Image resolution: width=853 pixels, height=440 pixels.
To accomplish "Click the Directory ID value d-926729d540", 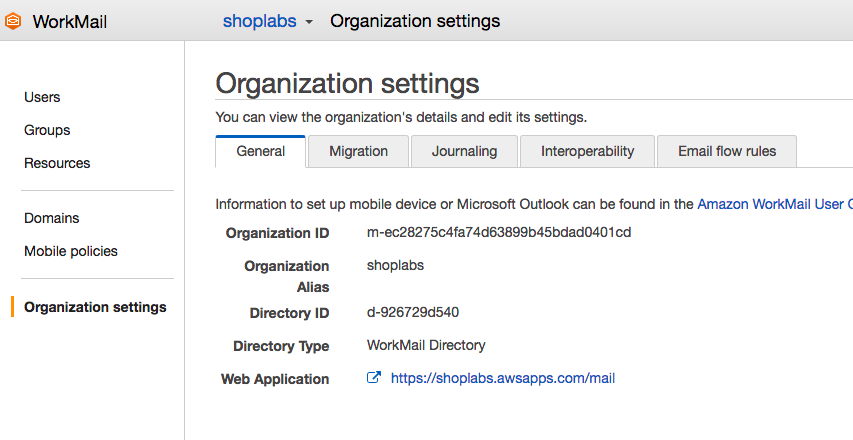I will click(x=413, y=312).
